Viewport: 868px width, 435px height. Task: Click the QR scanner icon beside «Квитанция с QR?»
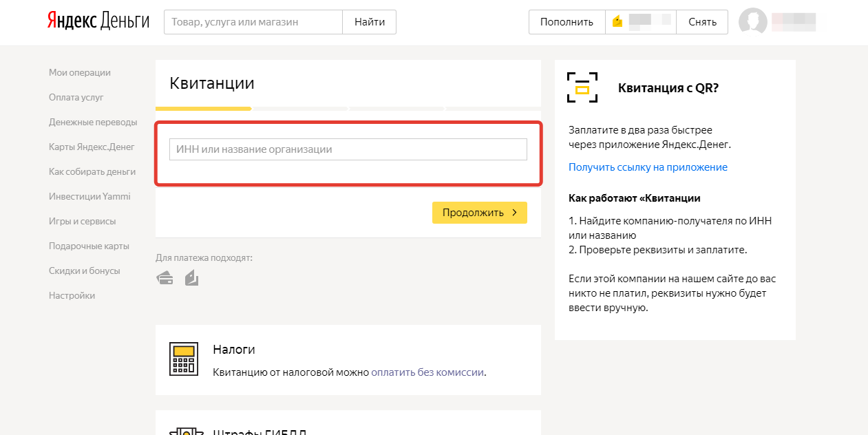pyautogui.click(x=582, y=88)
